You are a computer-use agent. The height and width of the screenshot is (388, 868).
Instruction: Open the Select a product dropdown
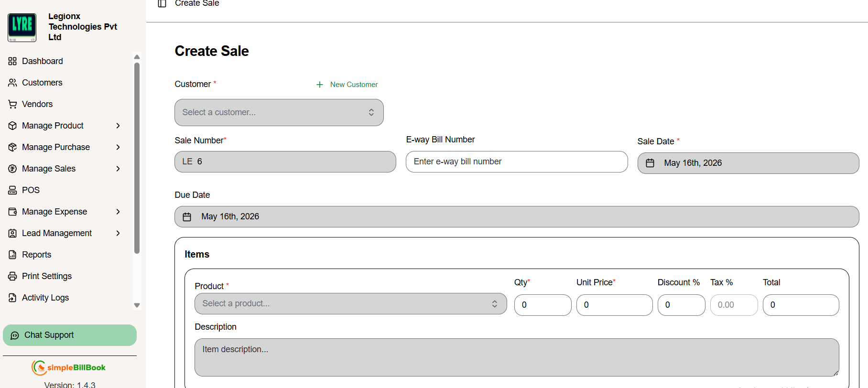351,304
